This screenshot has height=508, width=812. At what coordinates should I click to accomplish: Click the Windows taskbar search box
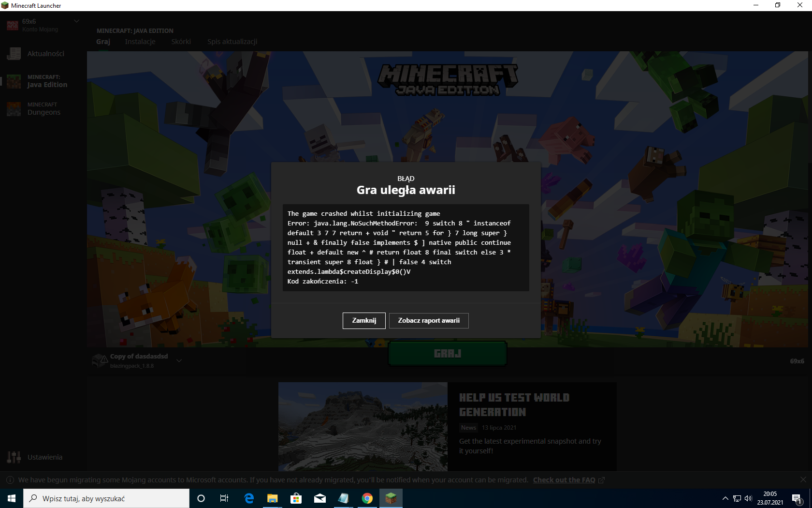[106, 498]
